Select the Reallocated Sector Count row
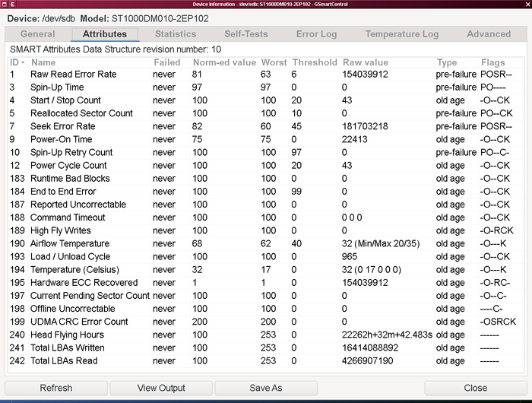The height and width of the screenshot is (403, 532). pos(81,113)
